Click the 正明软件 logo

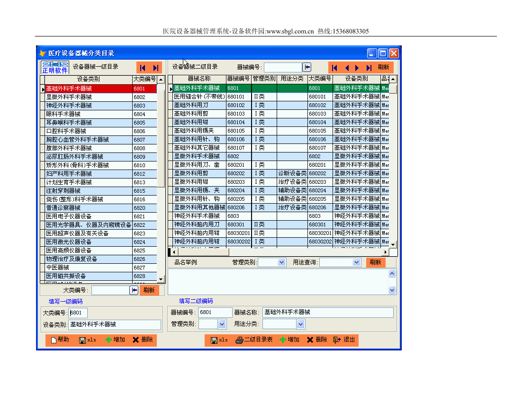[x=55, y=67]
